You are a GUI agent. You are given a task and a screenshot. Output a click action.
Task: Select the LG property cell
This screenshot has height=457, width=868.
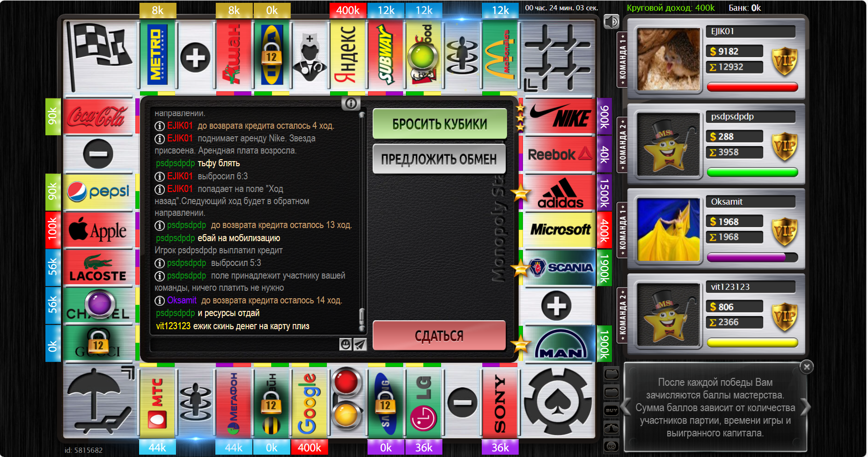(x=424, y=403)
